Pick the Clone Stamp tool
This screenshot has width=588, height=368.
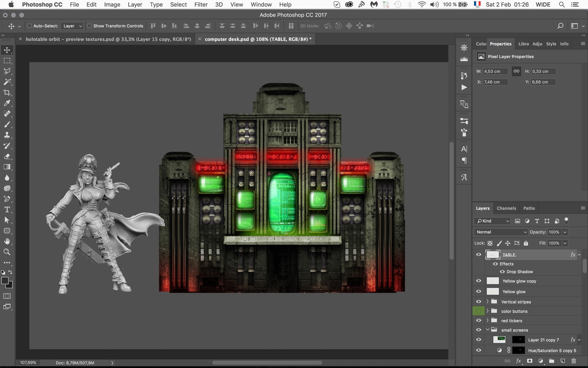point(7,135)
